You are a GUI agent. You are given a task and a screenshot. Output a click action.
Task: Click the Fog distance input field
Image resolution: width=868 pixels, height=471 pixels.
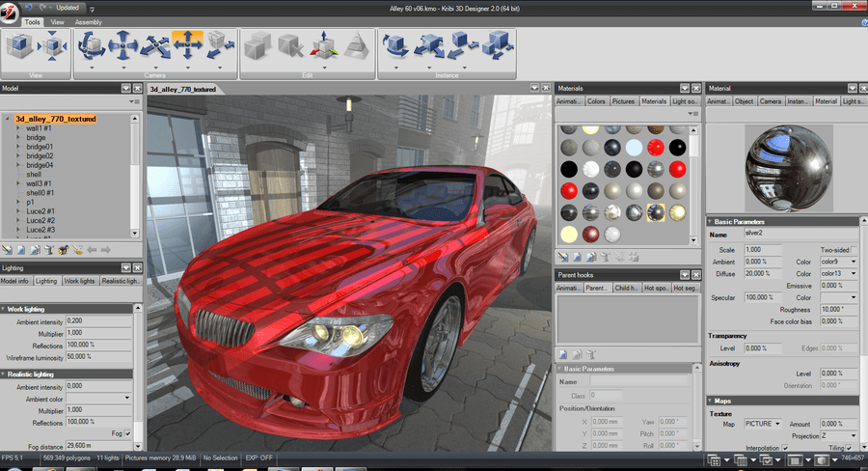(x=98, y=446)
